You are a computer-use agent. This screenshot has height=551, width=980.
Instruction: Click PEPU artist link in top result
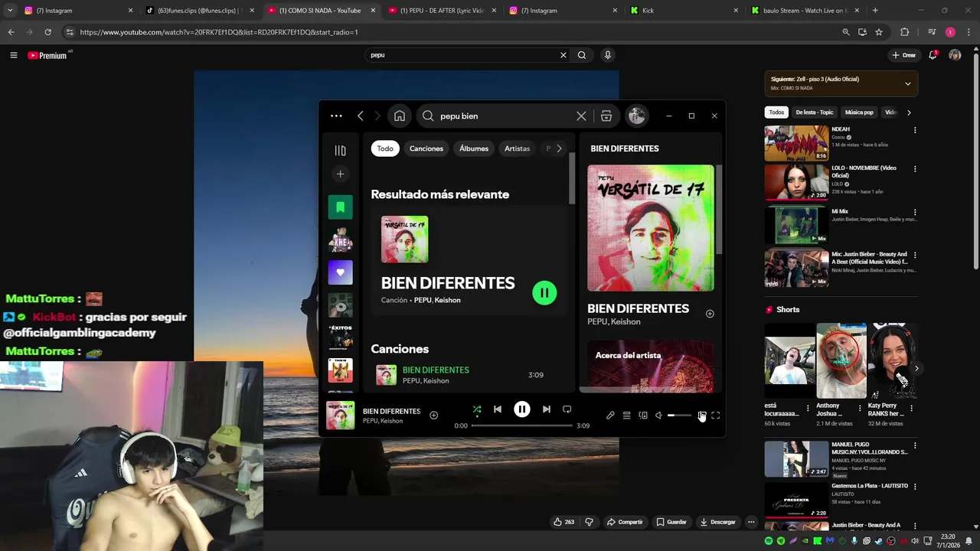[x=423, y=300]
